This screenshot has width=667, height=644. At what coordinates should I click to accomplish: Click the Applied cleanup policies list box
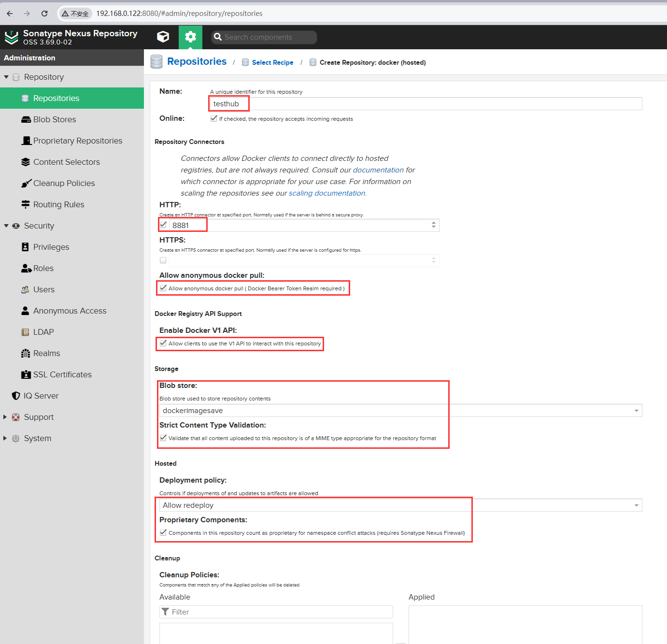525,625
